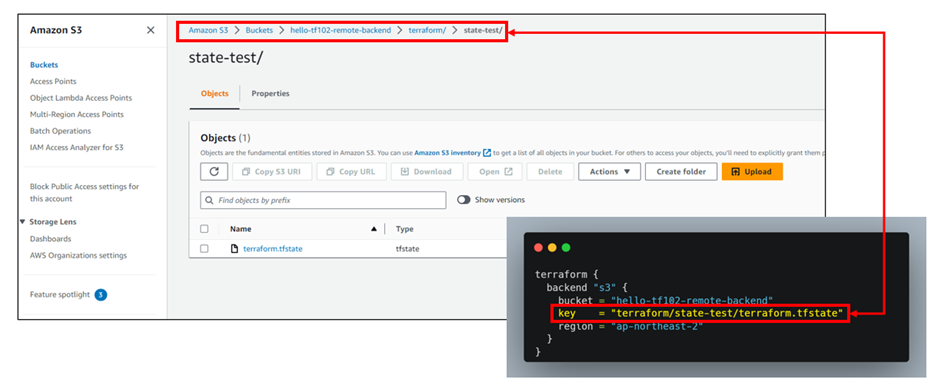Open Batch Operations in the sidebar
This screenshot has width=941, height=386.
[61, 131]
